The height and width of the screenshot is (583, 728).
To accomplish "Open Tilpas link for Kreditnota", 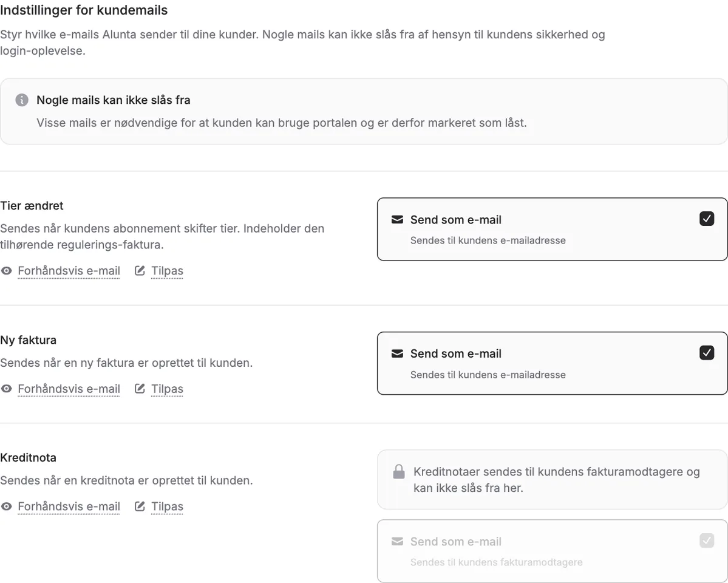I will pyautogui.click(x=167, y=506).
